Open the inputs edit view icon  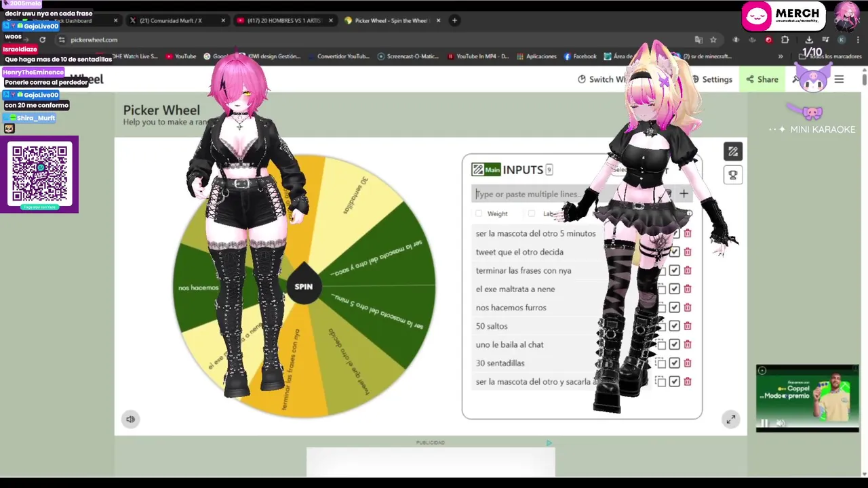coord(733,151)
